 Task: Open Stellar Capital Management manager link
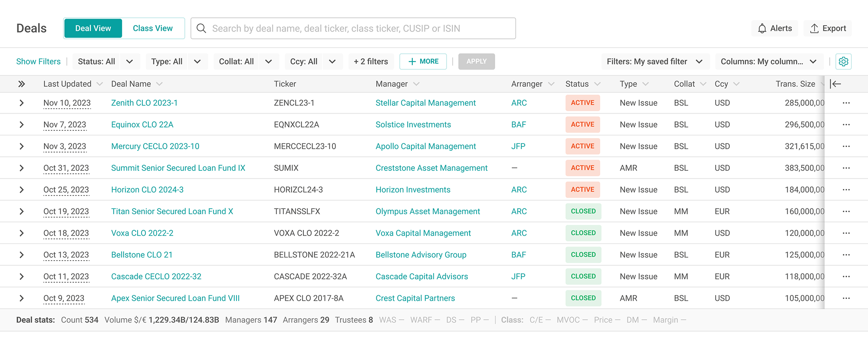click(426, 103)
